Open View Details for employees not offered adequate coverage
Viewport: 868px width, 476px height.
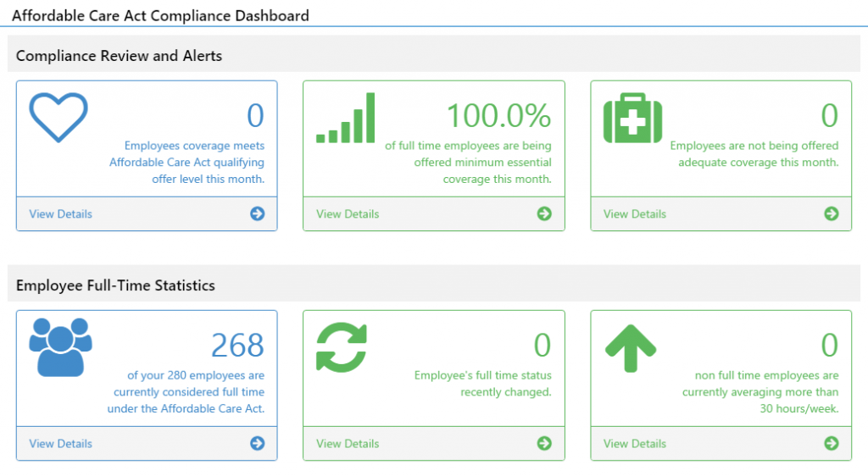635,214
